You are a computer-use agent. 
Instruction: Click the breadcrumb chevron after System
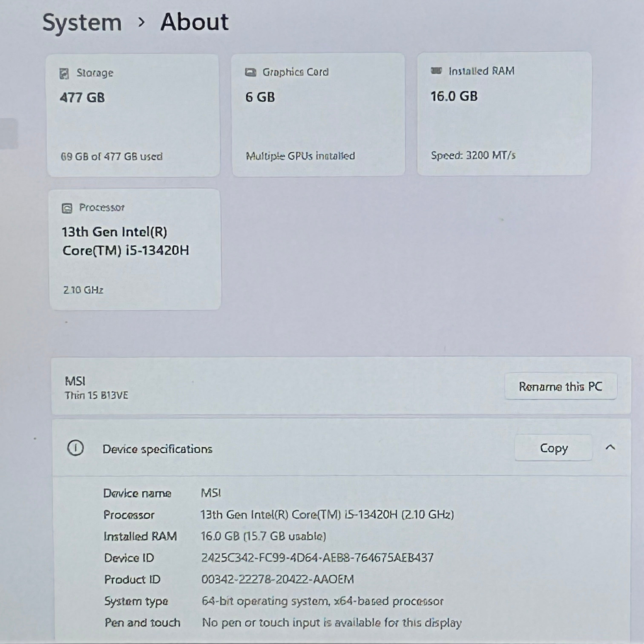click(x=141, y=22)
